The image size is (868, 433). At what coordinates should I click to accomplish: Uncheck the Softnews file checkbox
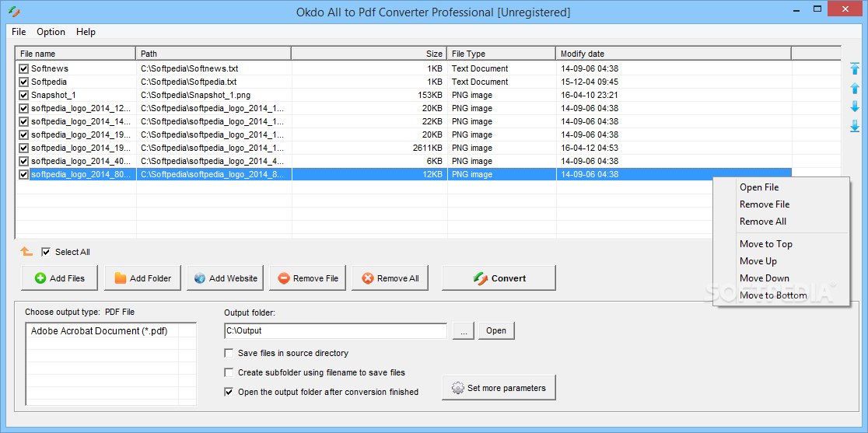pos(24,68)
